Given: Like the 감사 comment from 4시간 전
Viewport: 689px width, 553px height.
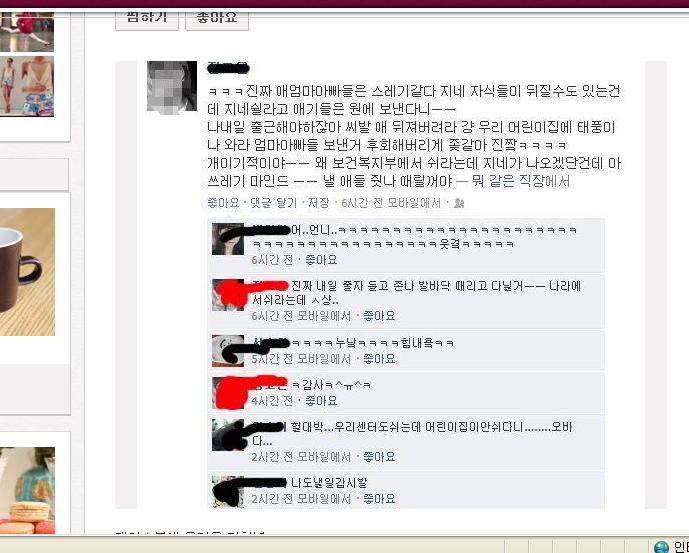Looking at the screenshot, I should coord(321,400).
